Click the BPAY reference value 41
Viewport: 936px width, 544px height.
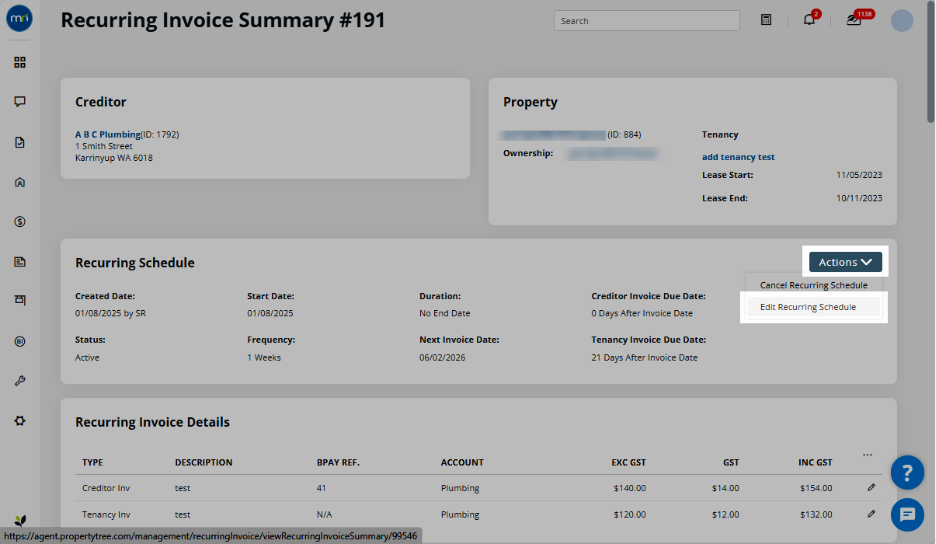point(321,488)
